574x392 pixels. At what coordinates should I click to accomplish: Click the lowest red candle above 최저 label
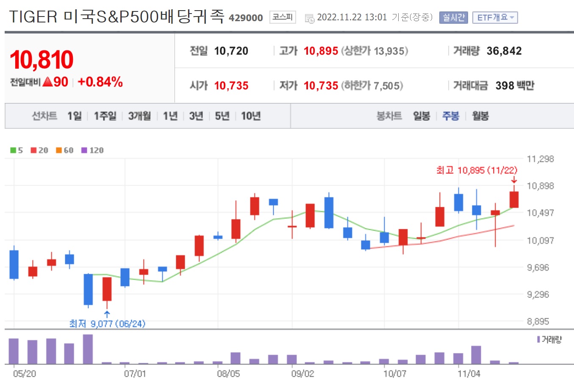[x=107, y=289]
